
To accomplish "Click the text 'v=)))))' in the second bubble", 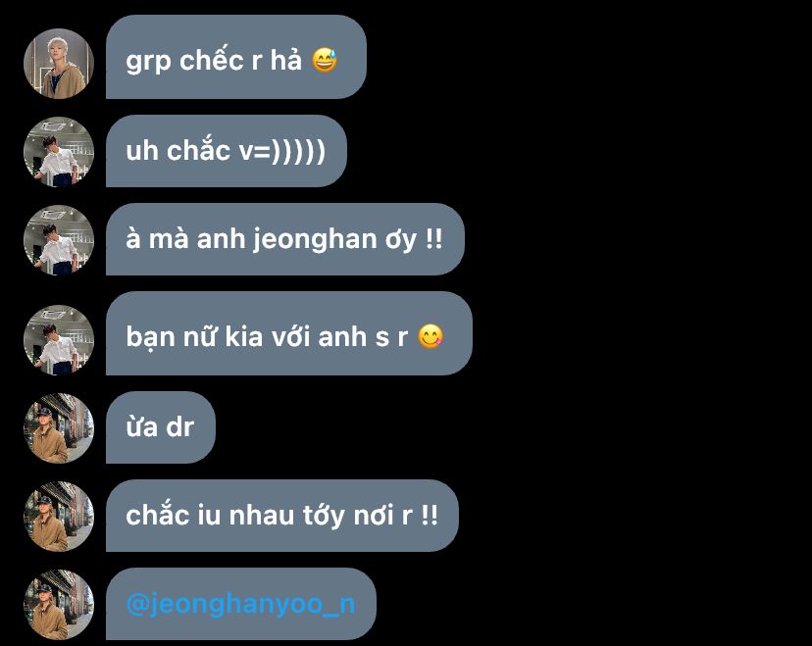I will click(282, 151).
